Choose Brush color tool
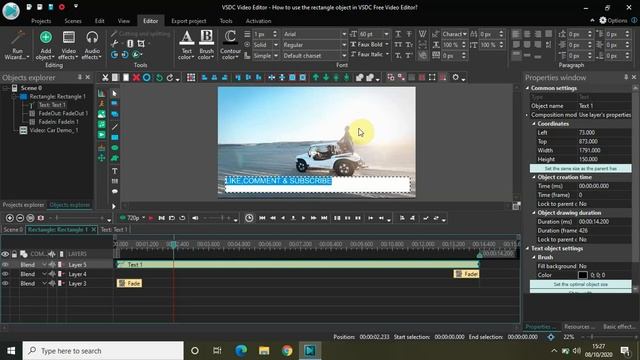Viewport: 640px width, 360px height. pos(207,45)
